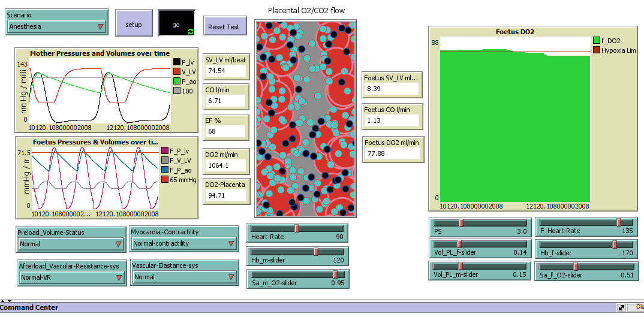This screenshot has width=644, height=317.
Task: Expand the Preload_Volume-Status chooser
Action: click(x=71, y=244)
